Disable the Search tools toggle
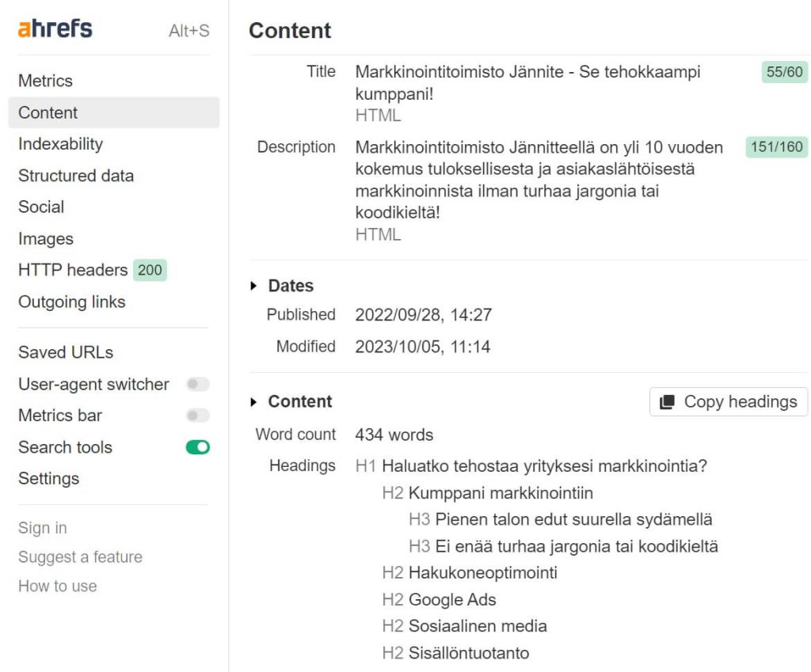The height and width of the screenshot is (672, 811). click(197, 447)
